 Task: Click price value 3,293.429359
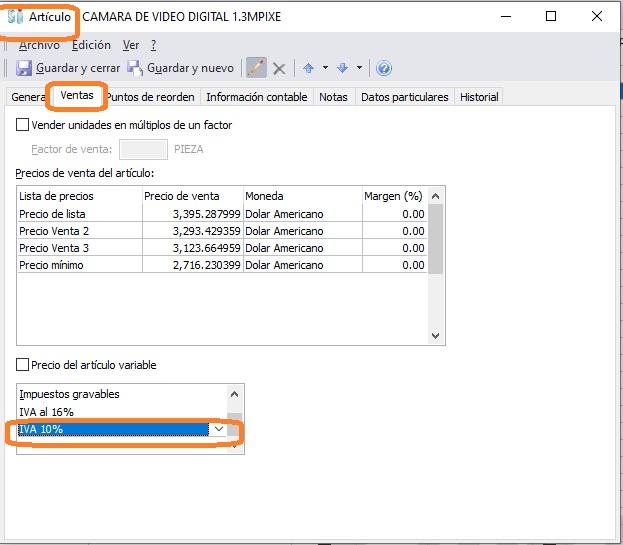(207, 231)
